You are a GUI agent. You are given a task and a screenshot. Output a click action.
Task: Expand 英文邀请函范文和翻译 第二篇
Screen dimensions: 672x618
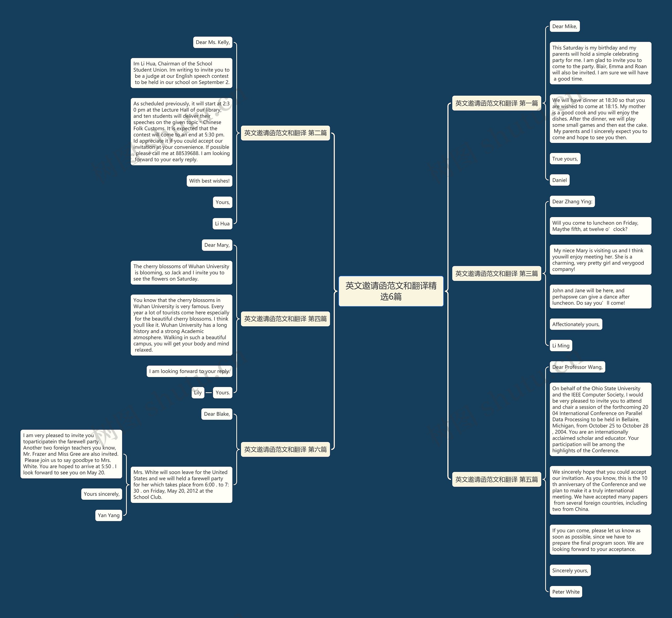click(287, 132)
